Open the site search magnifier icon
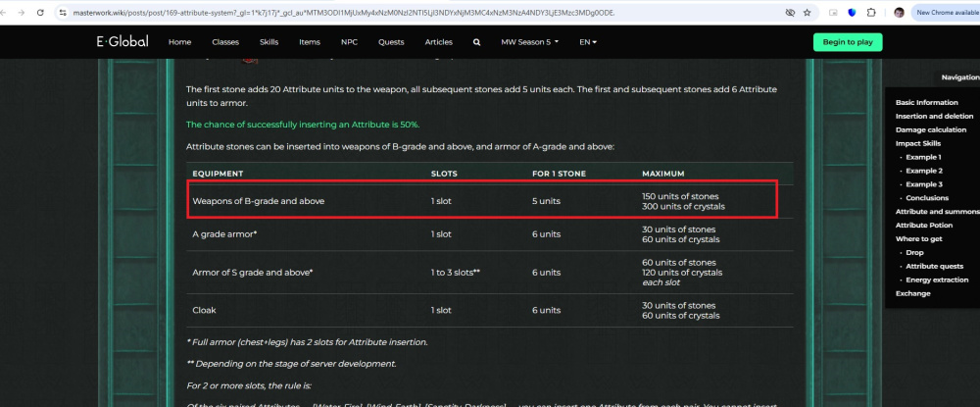This screenshot has height=407, width=980. 476,42
